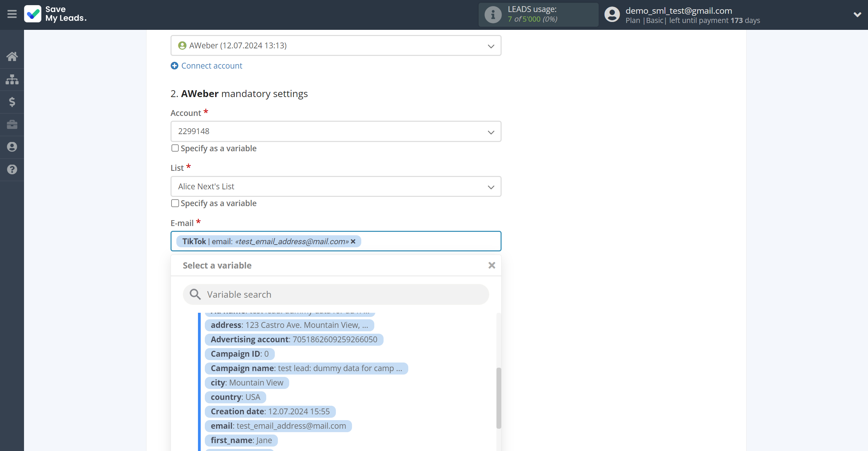Open help question mark icon

tap(12, 169)
